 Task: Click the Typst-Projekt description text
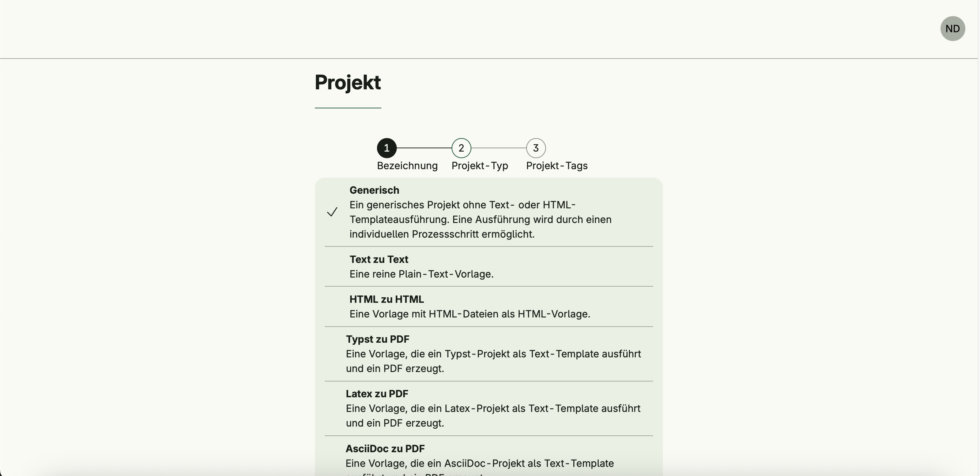click(493, 361)
